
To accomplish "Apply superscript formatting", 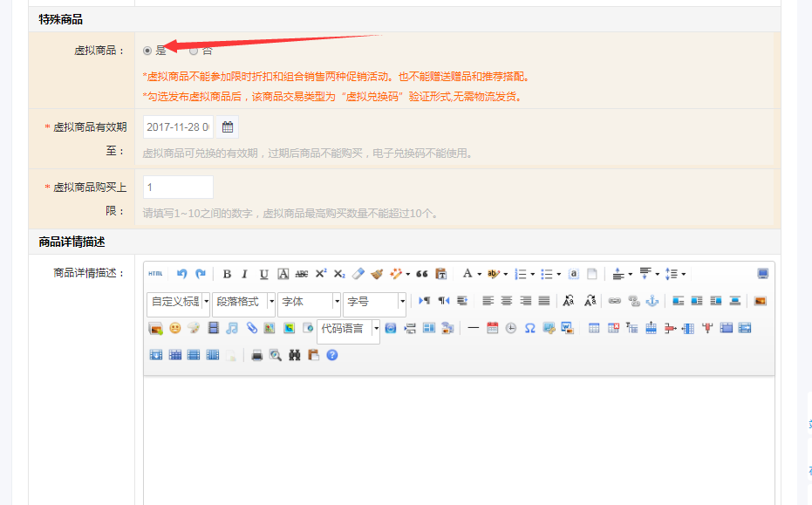I will 320,274.
